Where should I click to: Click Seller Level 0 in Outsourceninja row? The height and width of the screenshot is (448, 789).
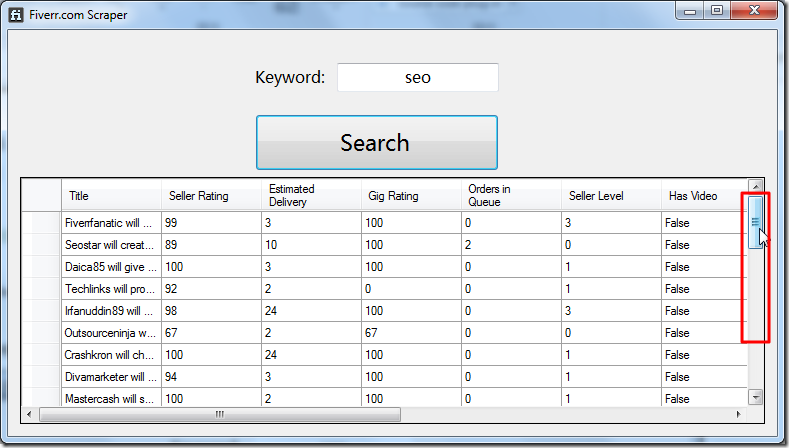611,333
